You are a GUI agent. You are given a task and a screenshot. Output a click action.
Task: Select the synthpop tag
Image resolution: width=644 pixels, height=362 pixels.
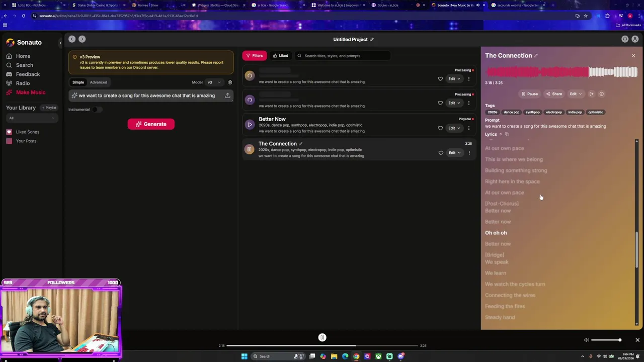pyautogui.click(x=532, y=112)
